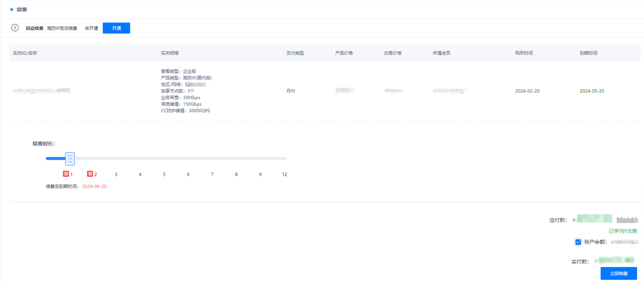
Task: Click the 到期时间 column header
Action: (x=589, y=53)
